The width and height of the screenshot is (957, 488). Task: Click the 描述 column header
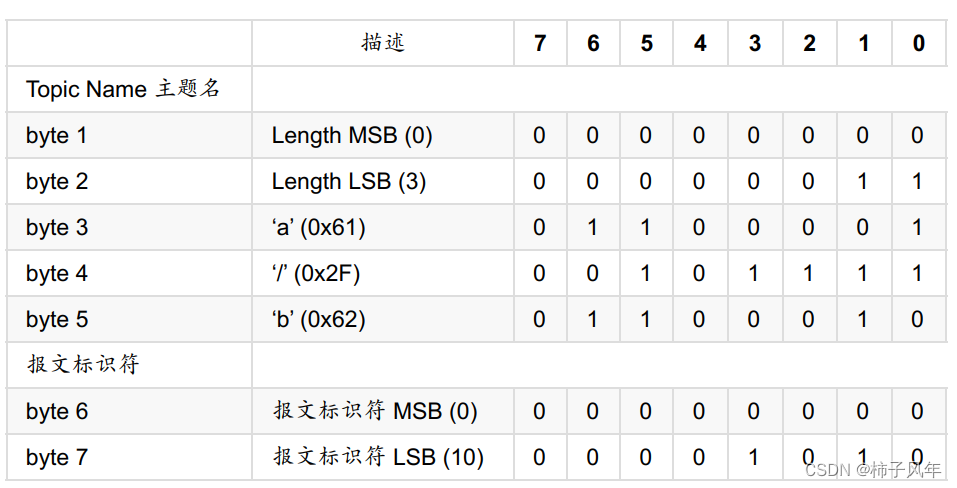tap(383, 43)
